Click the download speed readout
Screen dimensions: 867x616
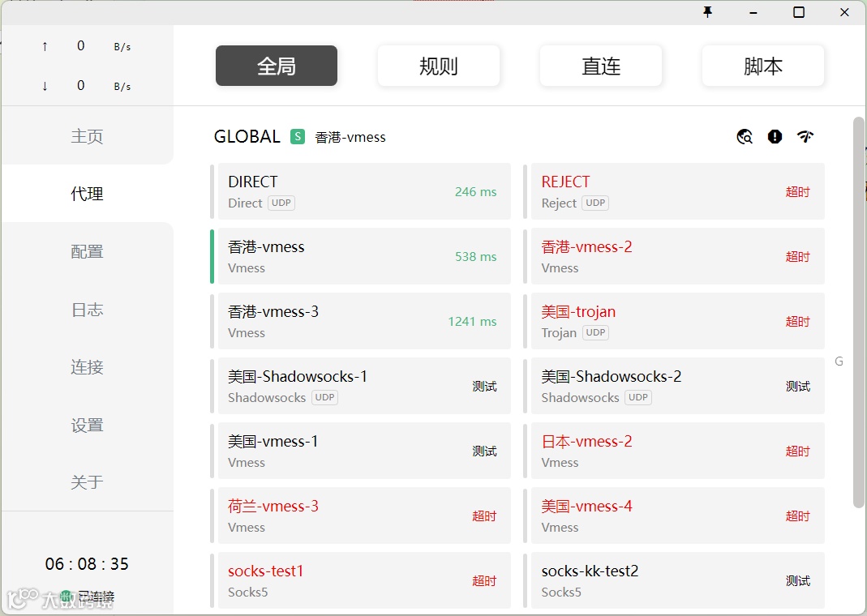click(x=87, y=86)
